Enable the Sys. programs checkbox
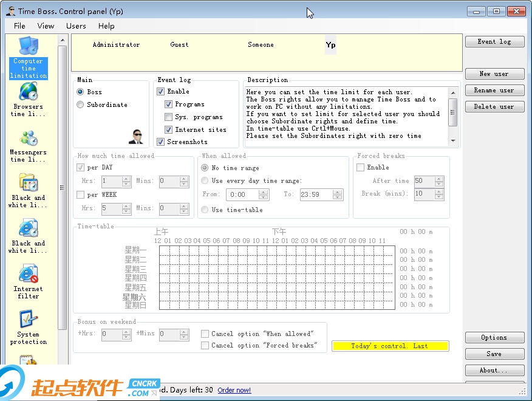The width and height of the screenshot is (532, 401). 169,117
